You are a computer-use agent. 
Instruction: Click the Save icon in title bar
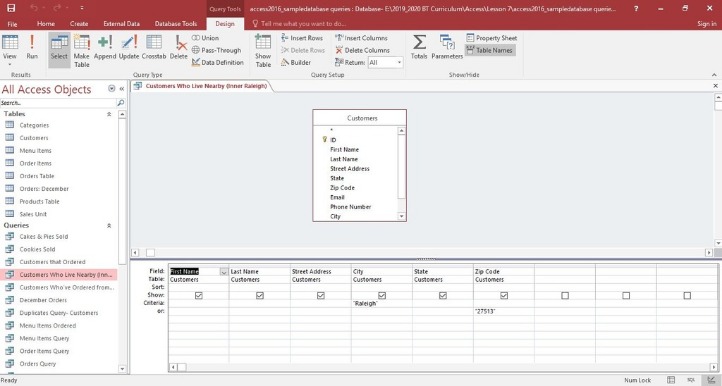[11, 8]
